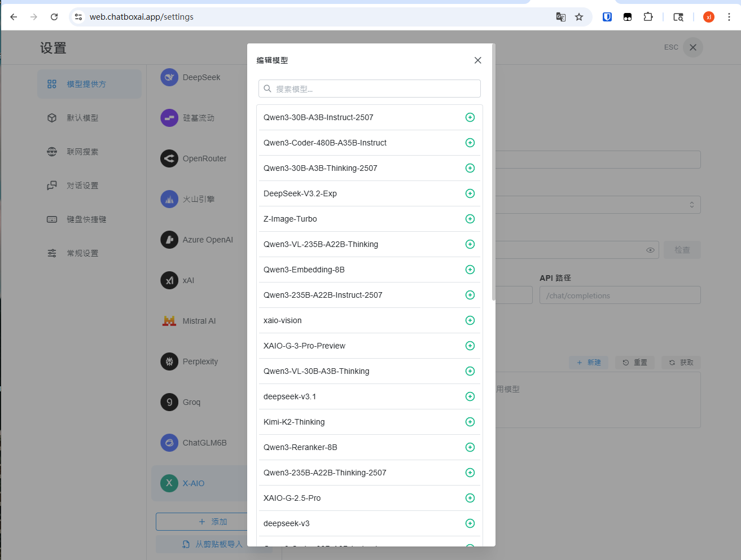Image resolution: width=741 pixels, height=560 pixels.
Task: Add the Qwen3-Reranker-8B model
Action: tap(470, 447)
